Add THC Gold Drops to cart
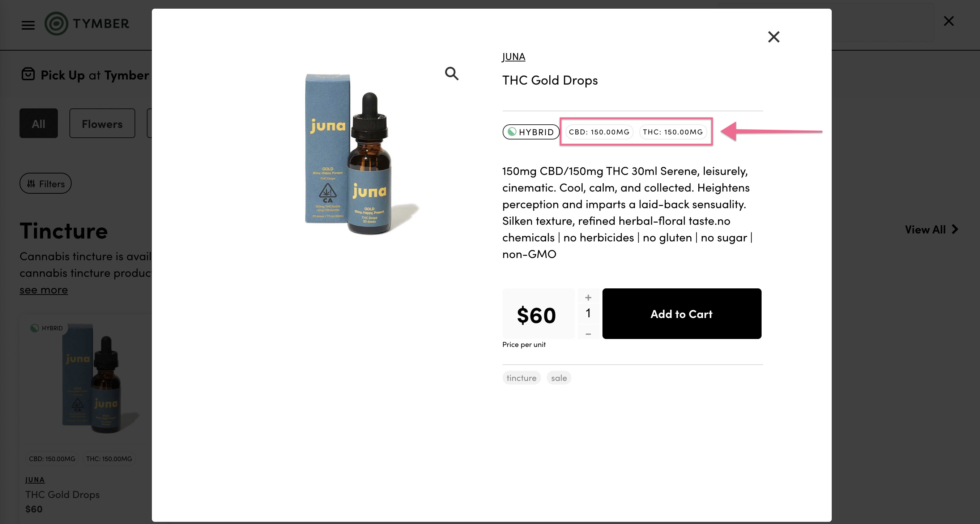This screenshot has height=524, width=980. point(682,314)
